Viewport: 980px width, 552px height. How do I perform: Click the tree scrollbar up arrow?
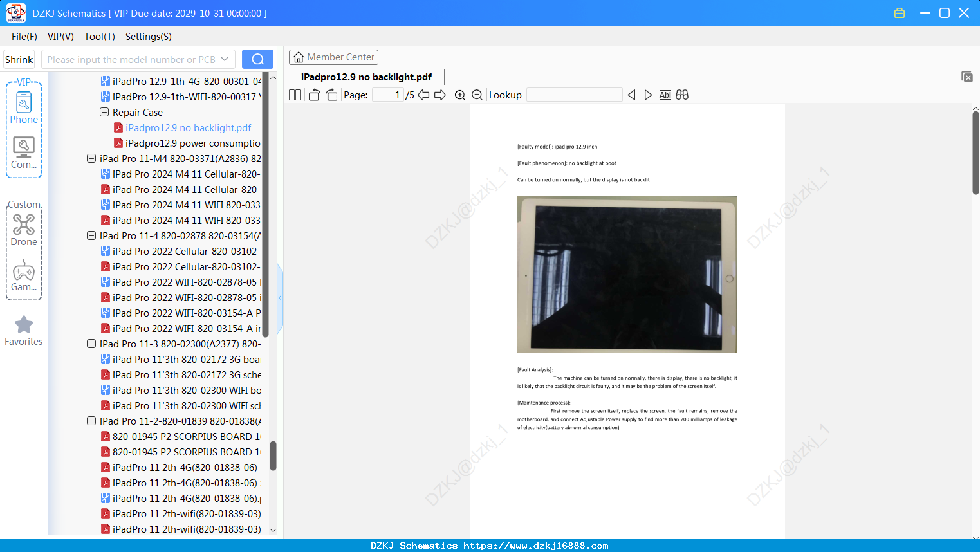click(273, 78)
